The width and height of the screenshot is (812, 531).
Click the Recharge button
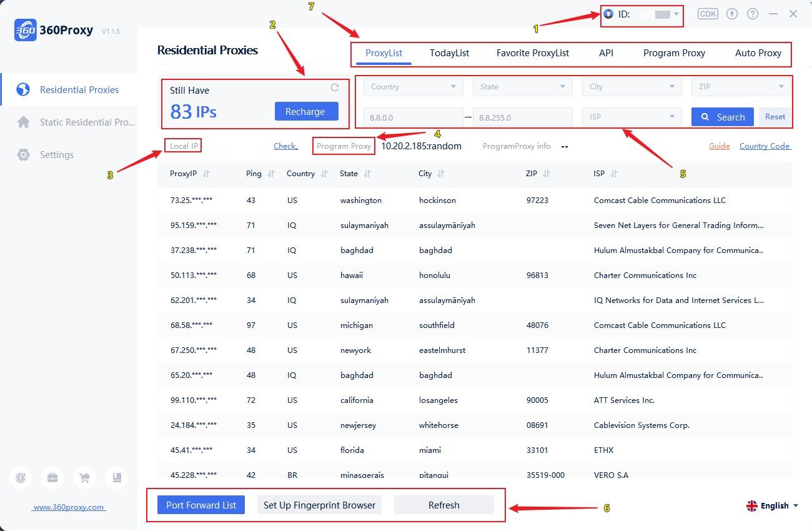coord(306,111)
